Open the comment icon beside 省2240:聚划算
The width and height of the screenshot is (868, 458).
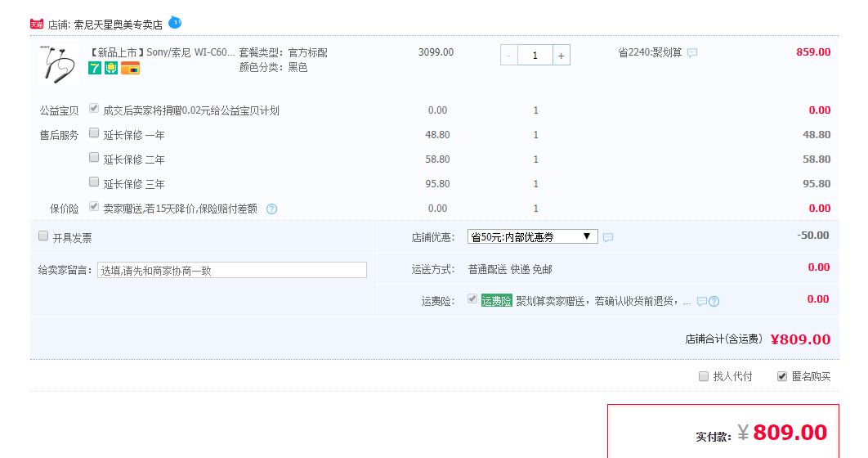tap(692, 53)
